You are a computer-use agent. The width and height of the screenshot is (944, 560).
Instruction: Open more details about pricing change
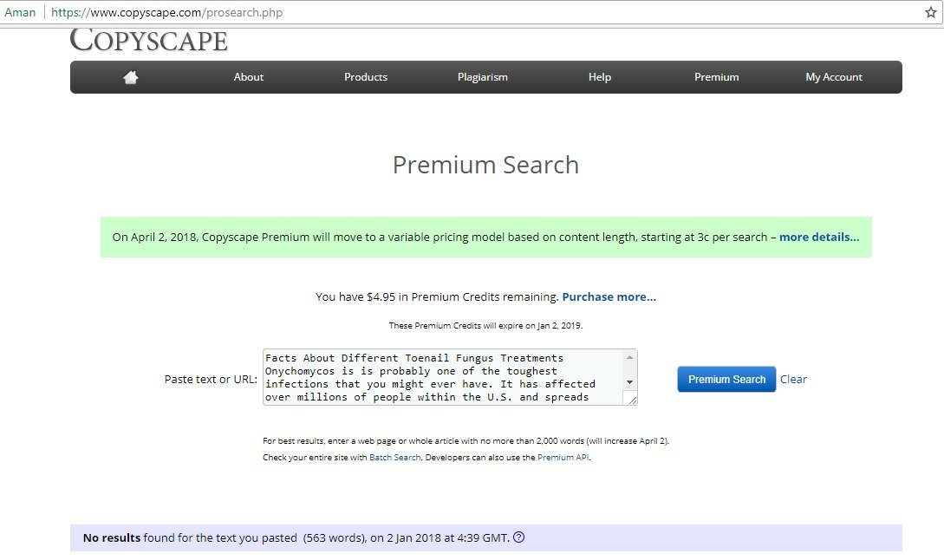(819, 238)
